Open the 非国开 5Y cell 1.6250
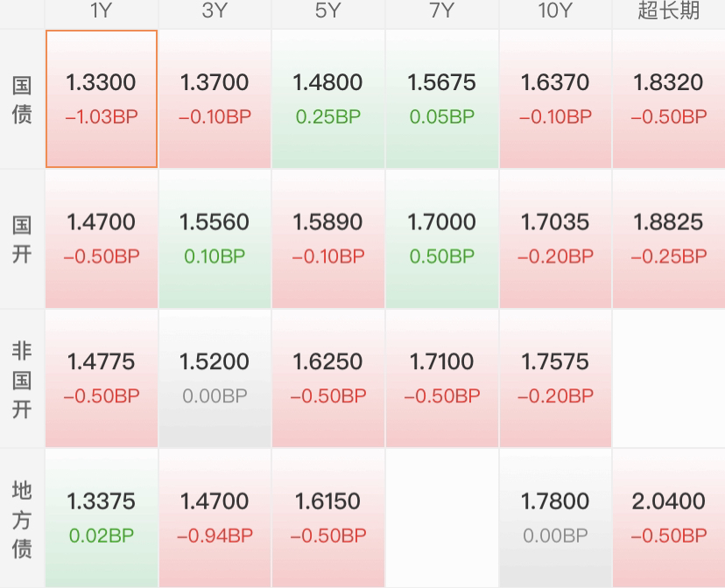725x588 pixels. (x=328, y=378)
